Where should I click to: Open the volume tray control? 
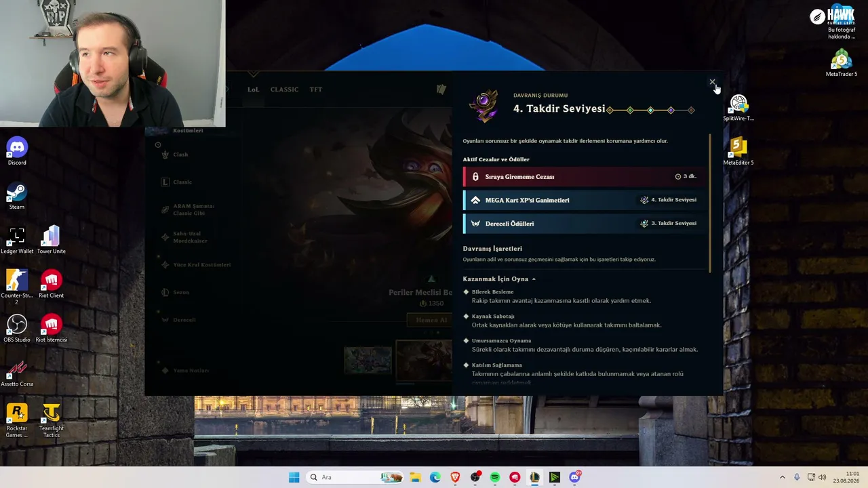[822, 477]
